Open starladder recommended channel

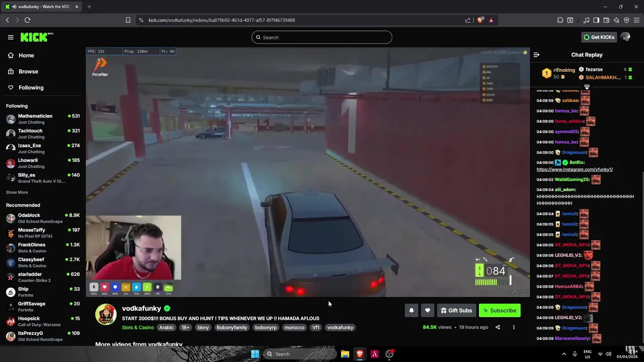[43, 278]
